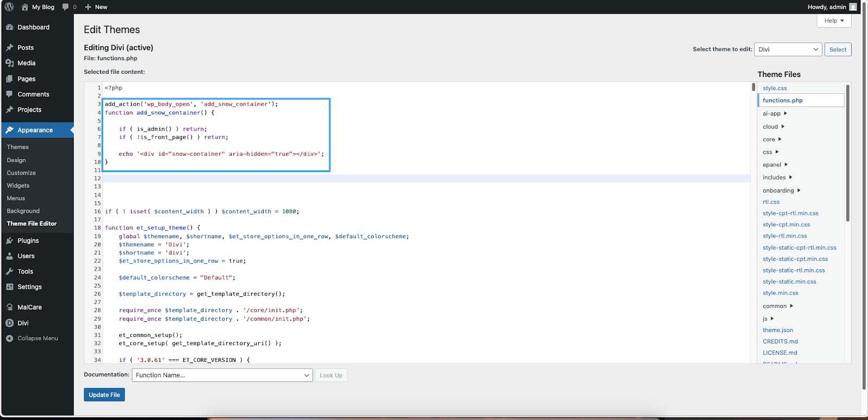Viewport: 868px width, 420px height.
Task: Open the comments bubble icon in admin bar
Action: (66, 7)
